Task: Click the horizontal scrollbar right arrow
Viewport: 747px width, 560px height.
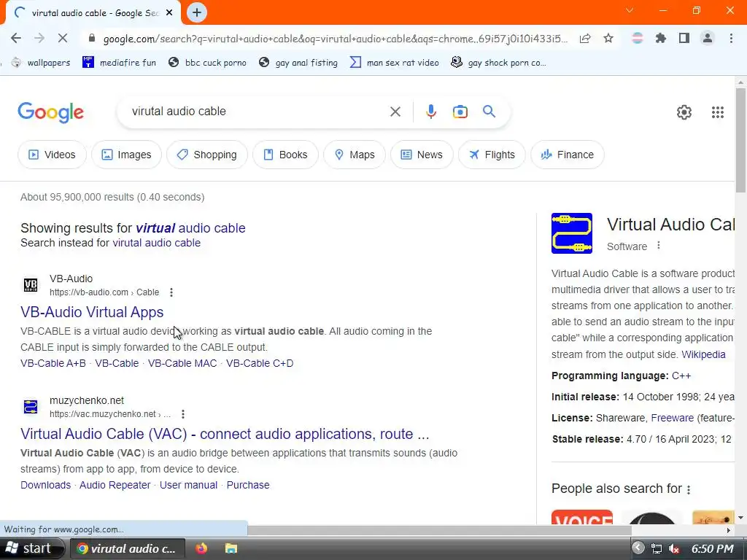Action: coord(729,531)
